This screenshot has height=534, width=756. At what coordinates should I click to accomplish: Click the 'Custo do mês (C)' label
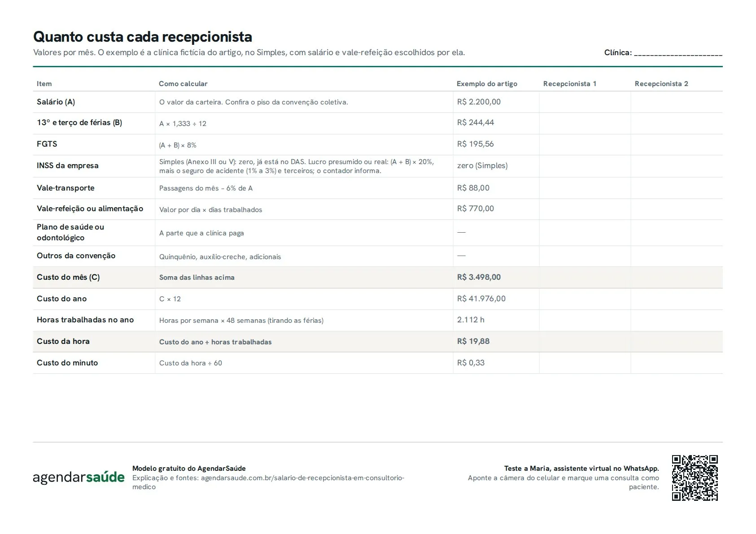(68, 278)
